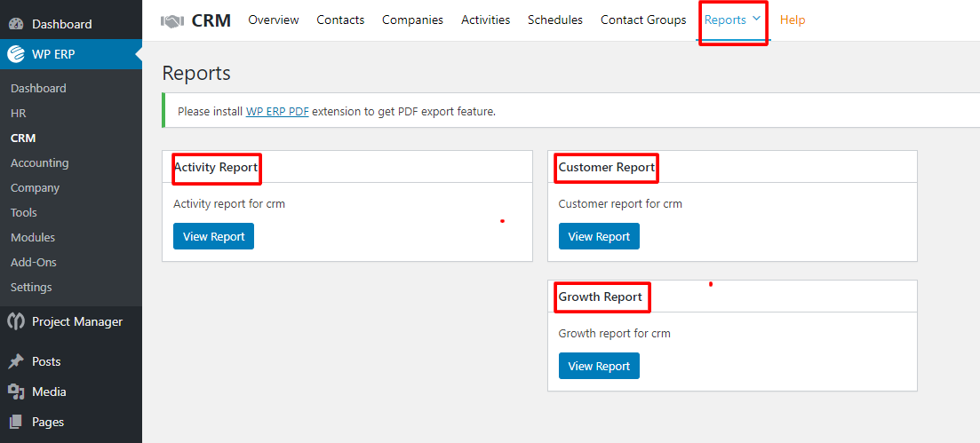Open Tools submenu item
The height and width of the screenshot is (443, 980).
(x=24, y=212)
